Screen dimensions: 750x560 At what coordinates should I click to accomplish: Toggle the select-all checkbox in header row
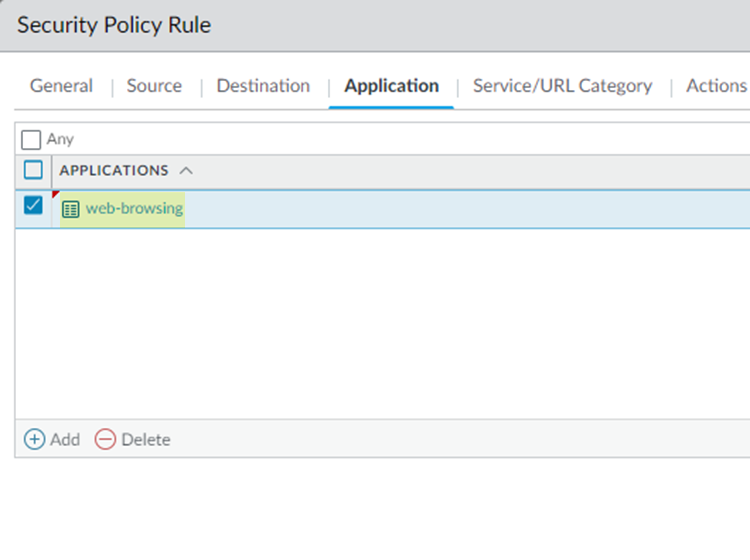33,170
